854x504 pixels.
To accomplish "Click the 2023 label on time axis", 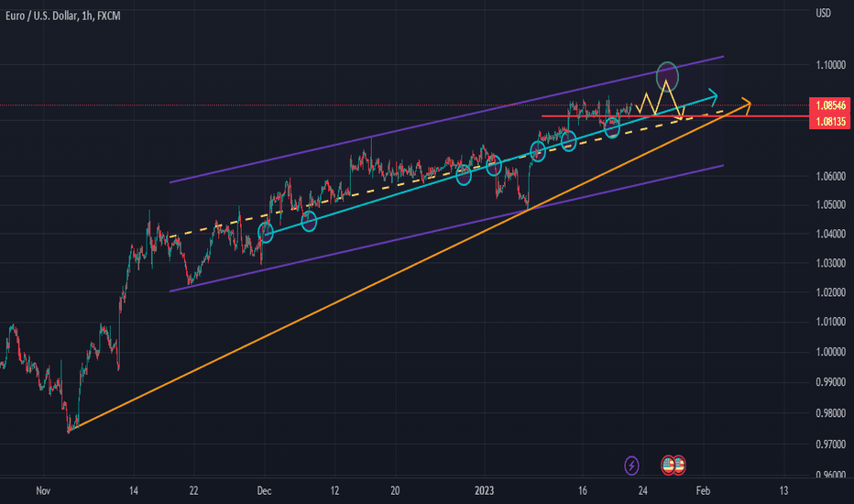I will pos(484,491).
